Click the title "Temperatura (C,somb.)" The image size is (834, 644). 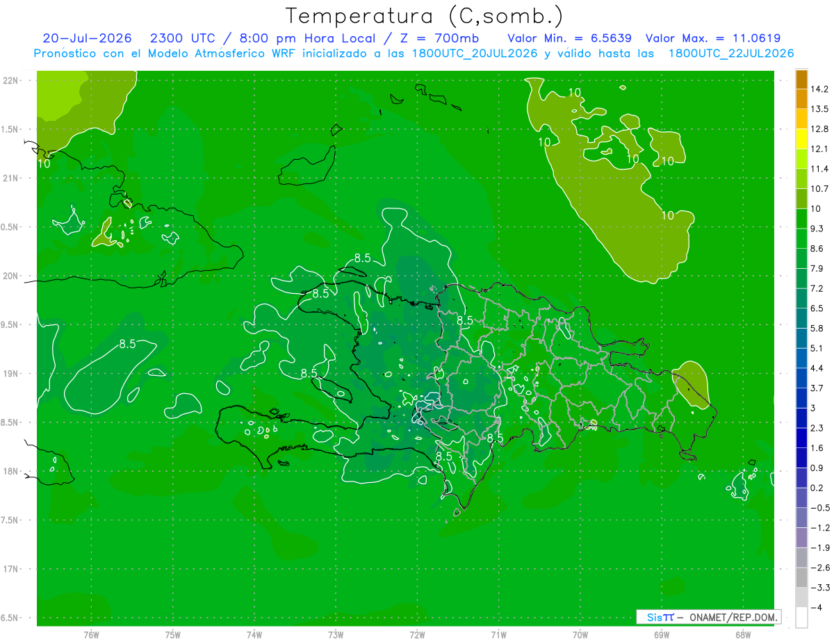424,15
